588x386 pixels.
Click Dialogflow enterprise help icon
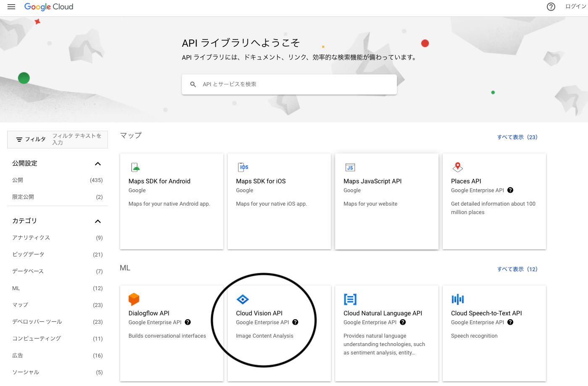188,322
